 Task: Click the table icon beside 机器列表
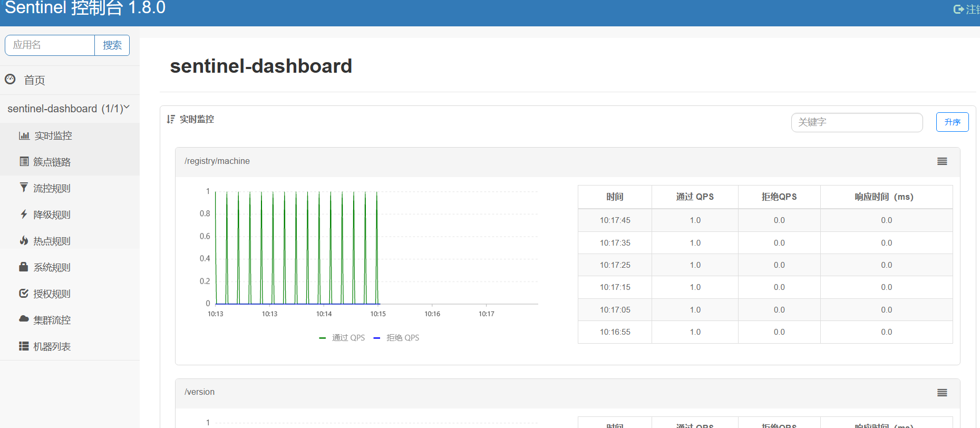[x=24, y=346]
